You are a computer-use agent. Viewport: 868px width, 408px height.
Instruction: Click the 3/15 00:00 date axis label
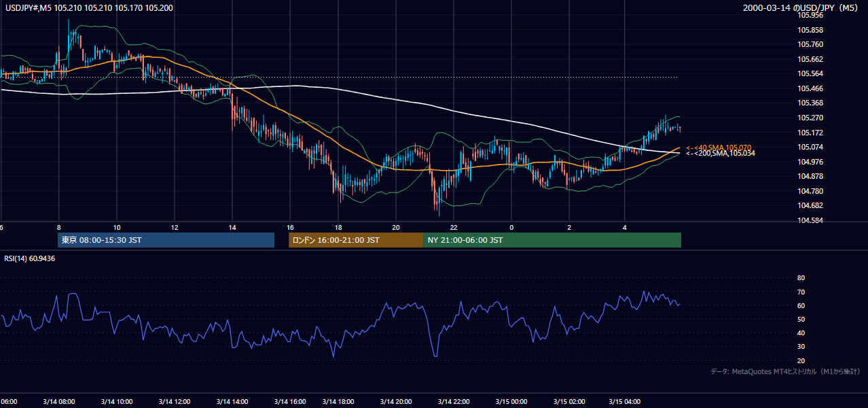[x=511, y=401]
